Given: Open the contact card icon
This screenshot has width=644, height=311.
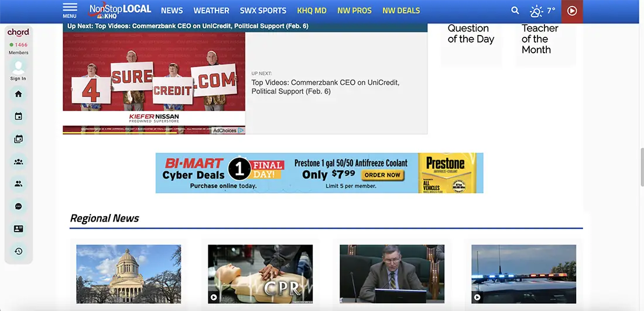Looking at the screenshot, I should [19, 229].
